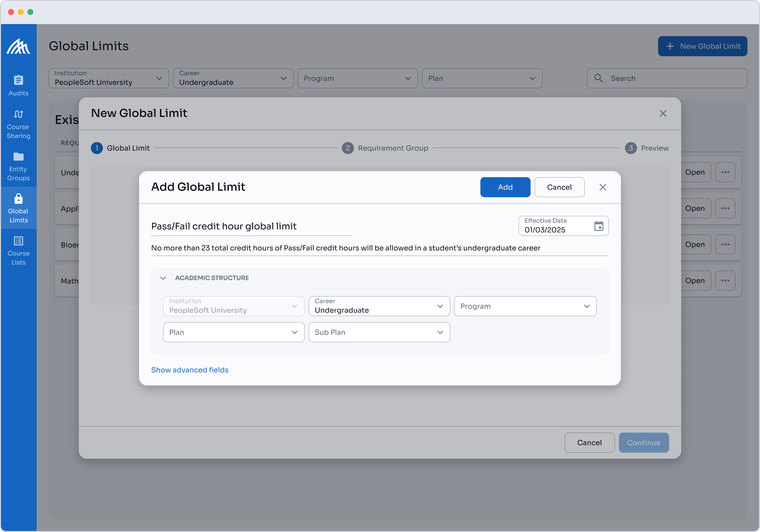This screenshot has height=532, width=760.
Task: Click the app logo at sidebar top
Action: point(19,46)
